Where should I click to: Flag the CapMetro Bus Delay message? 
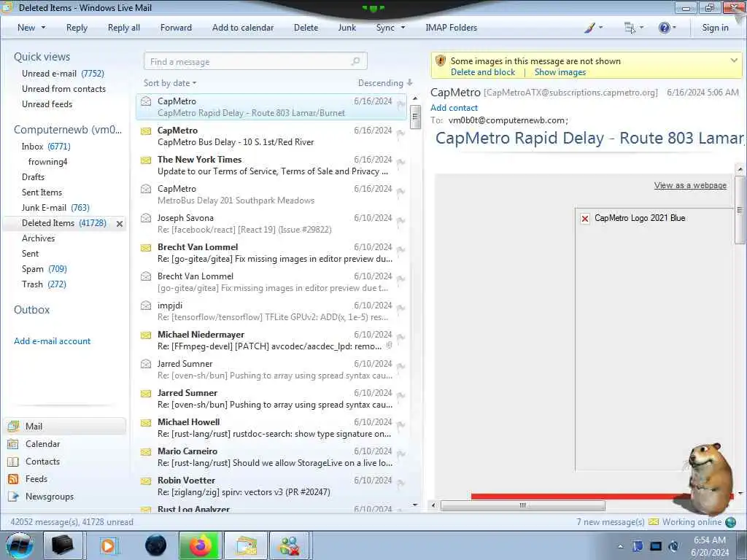tap(401, 134)
